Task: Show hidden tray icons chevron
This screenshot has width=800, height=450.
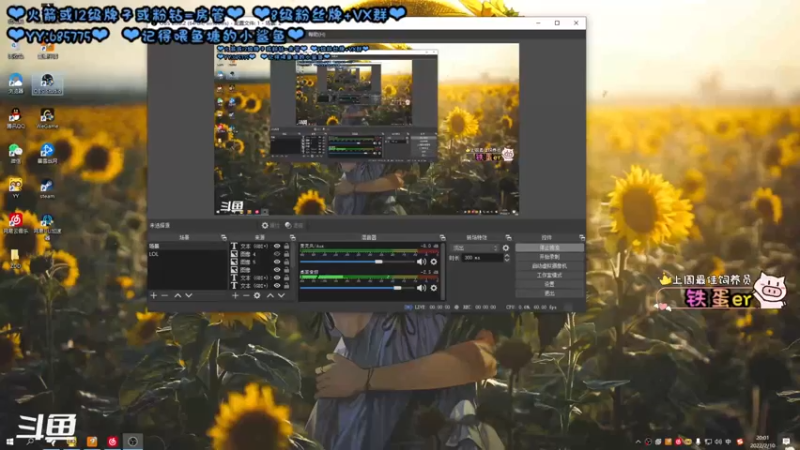Action: click(x=638, y=442)
